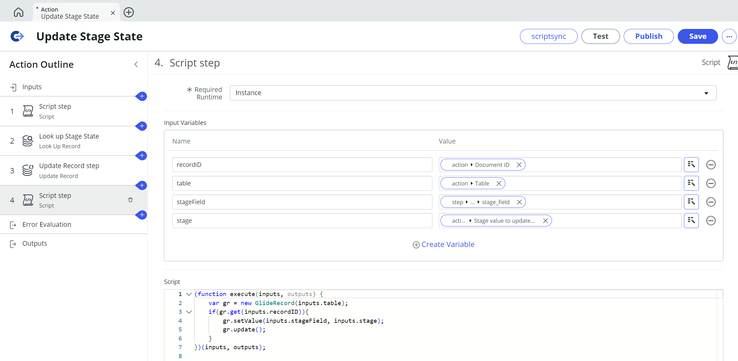This screenshot has width=738, height=361.
Task: Delete step 4 with trash icon
Action: pos(130,200)
